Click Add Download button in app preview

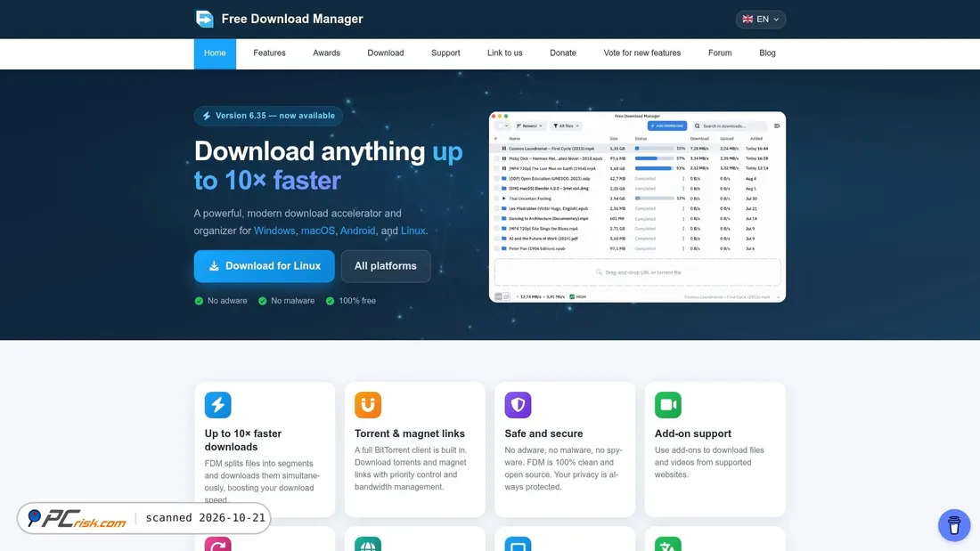[667, 126]
